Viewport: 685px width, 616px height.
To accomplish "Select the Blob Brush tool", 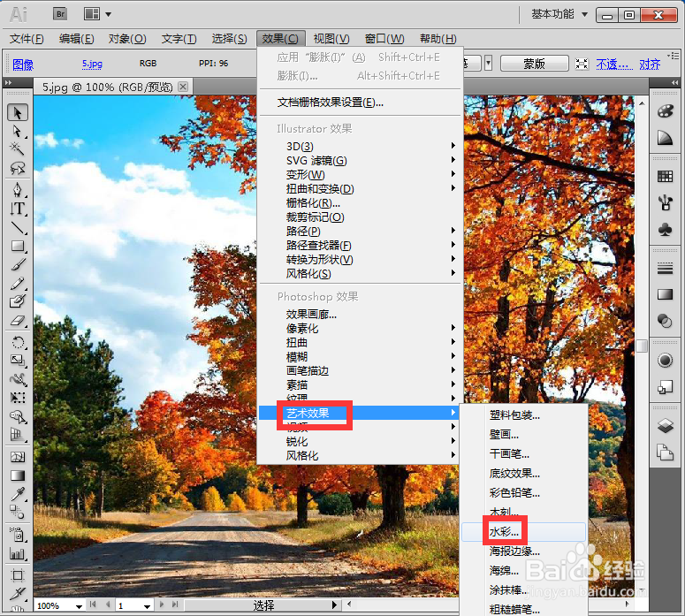I will click(x=18, y=302).
